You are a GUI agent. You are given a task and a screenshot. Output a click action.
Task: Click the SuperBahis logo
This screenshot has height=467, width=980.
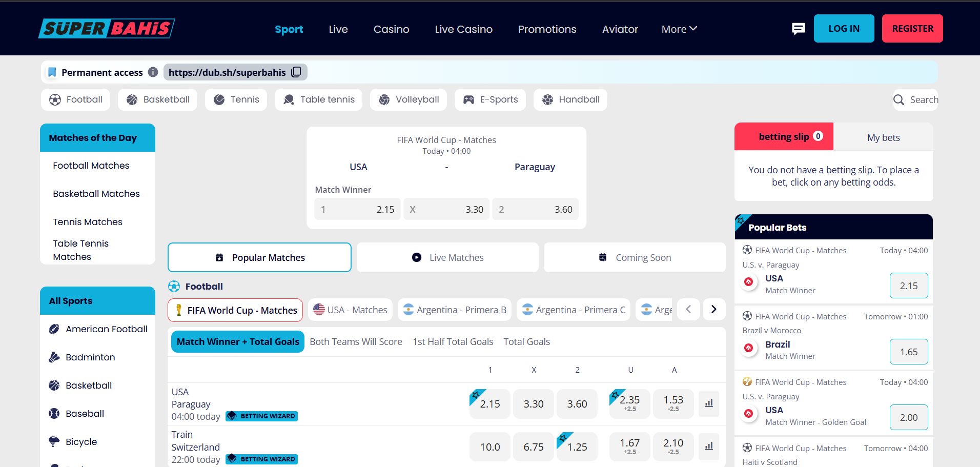click(x=107, y=29)
